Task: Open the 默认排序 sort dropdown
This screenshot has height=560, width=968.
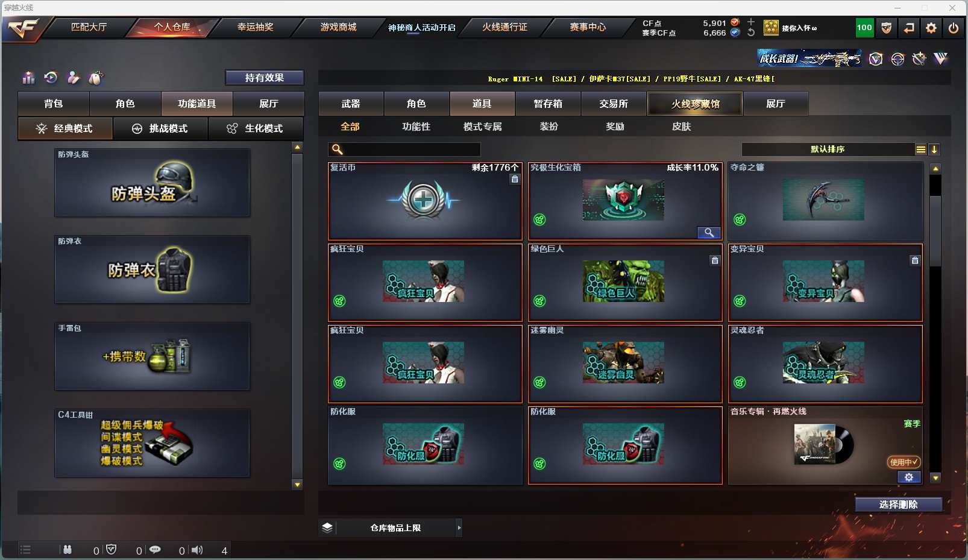Action: [828, 149]
